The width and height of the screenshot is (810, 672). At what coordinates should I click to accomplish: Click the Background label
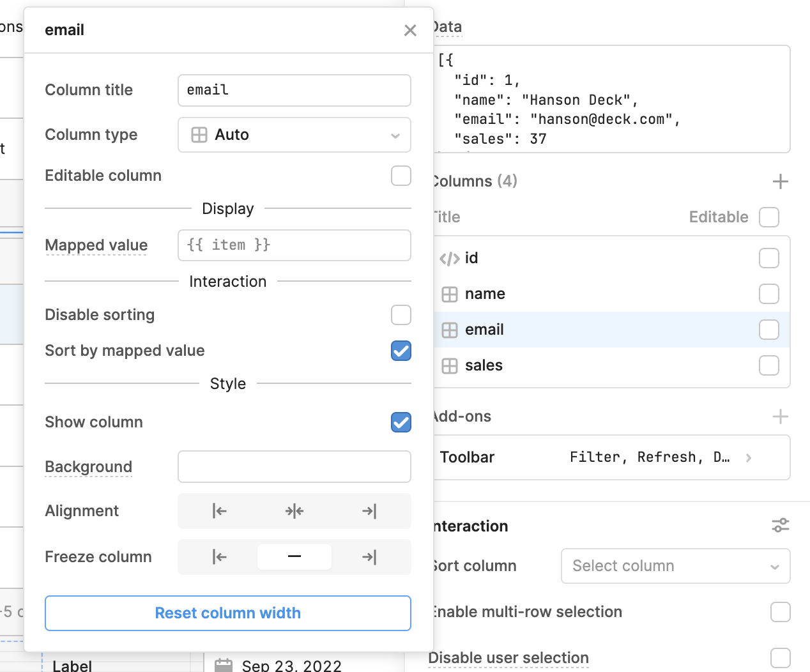pyautogui.click(x=89, y=467)
